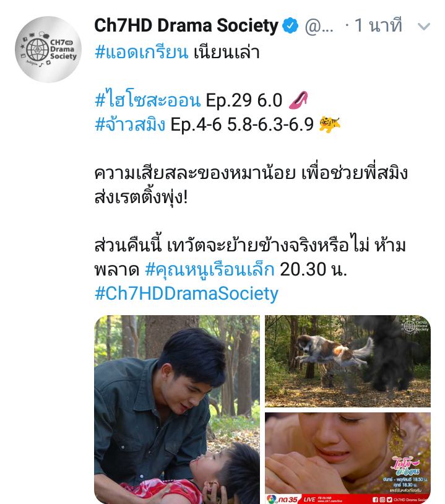Open the #Ch7HDDramaSociety hashtag
This screenshot has height=504, width=445.
click(x=186, y=293)
